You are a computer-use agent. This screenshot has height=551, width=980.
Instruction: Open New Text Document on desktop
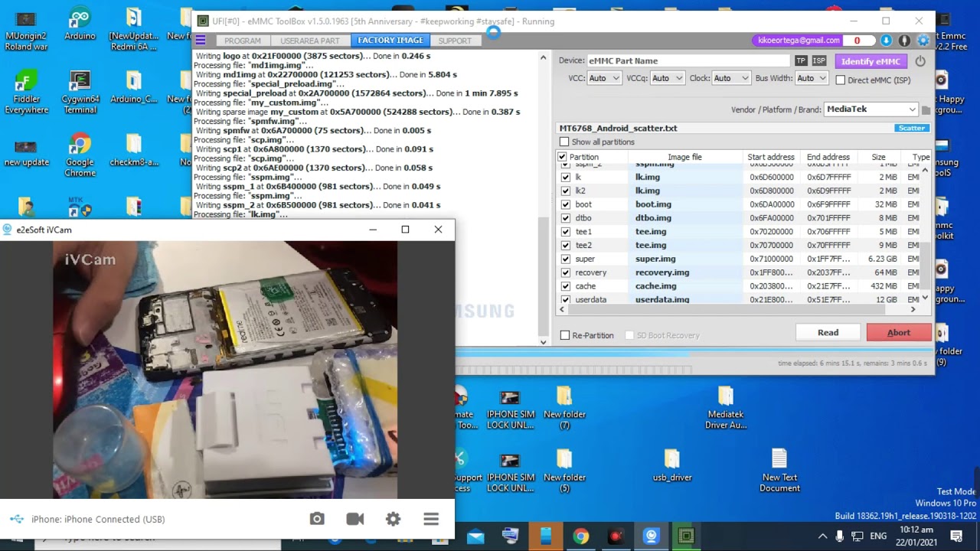point(779,470)
